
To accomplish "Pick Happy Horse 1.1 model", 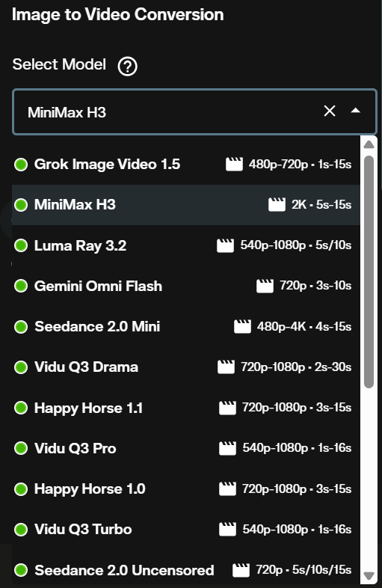I will pos(186,408).
